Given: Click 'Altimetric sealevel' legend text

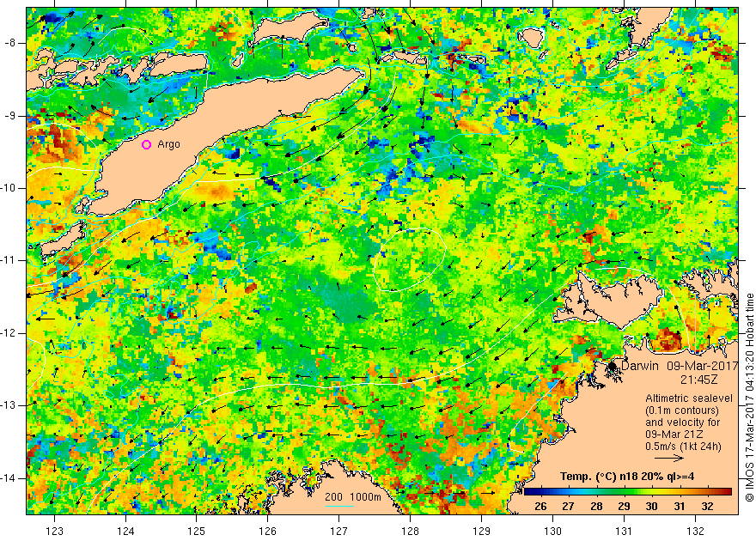Looking at the screenshot, I should (x=689, y=398).
